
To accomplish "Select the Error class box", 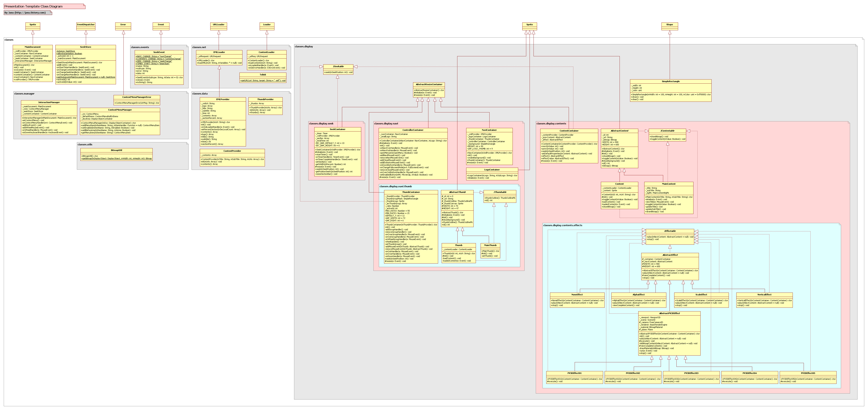I will (123, 26).
